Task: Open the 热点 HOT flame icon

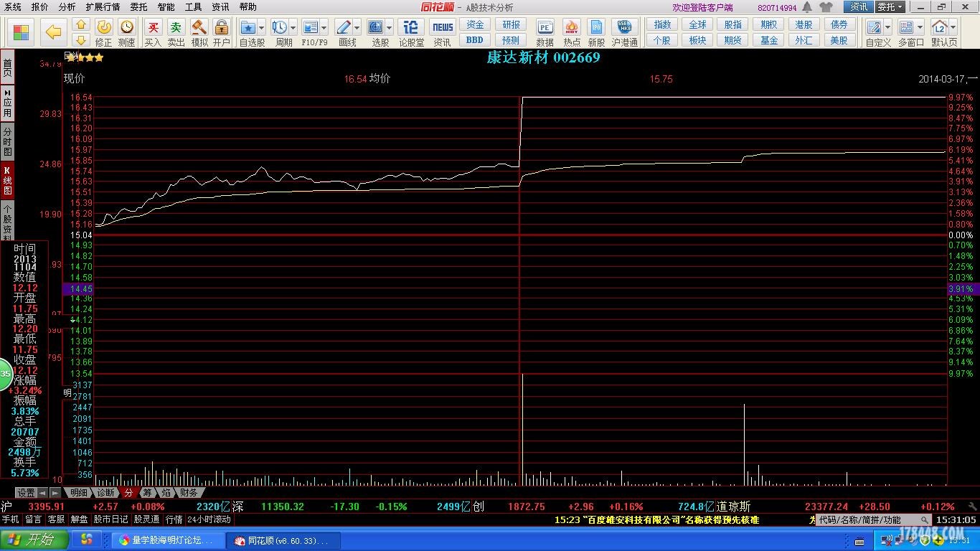Action: pos(572,27)
